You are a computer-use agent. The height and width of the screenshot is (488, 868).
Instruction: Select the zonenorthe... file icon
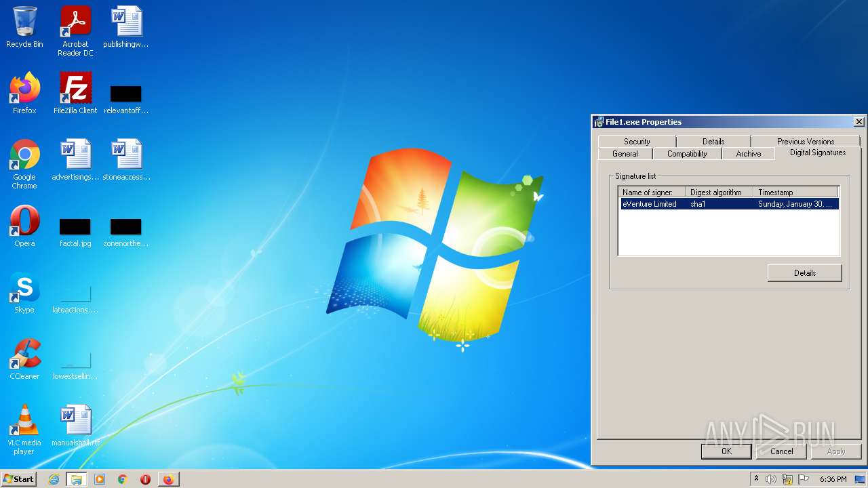[126, 232]
